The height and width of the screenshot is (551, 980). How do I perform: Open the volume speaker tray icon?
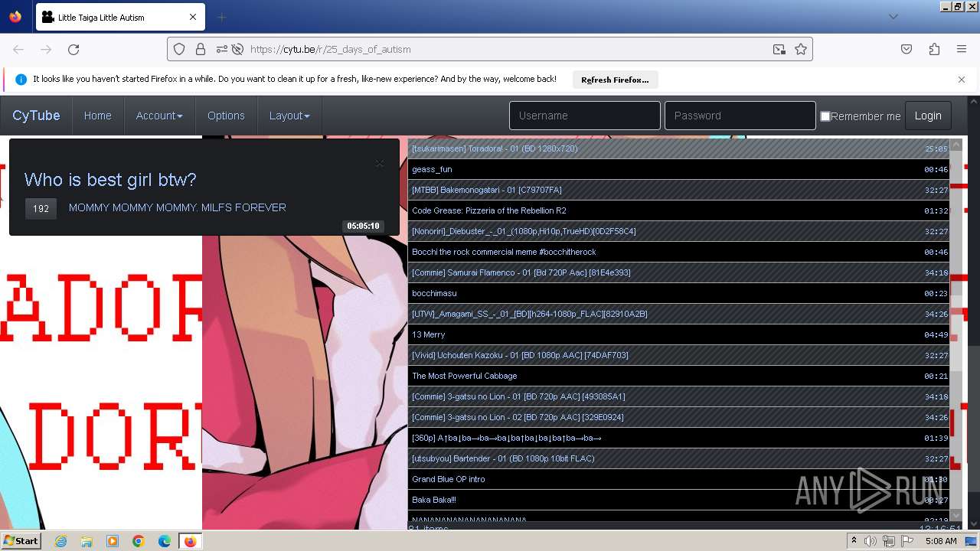point(871,541)
